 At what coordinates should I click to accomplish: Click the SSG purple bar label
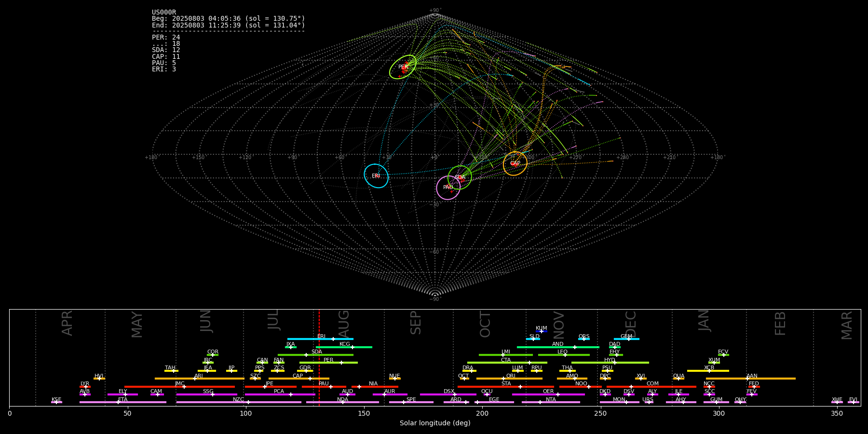click(208, 392)
